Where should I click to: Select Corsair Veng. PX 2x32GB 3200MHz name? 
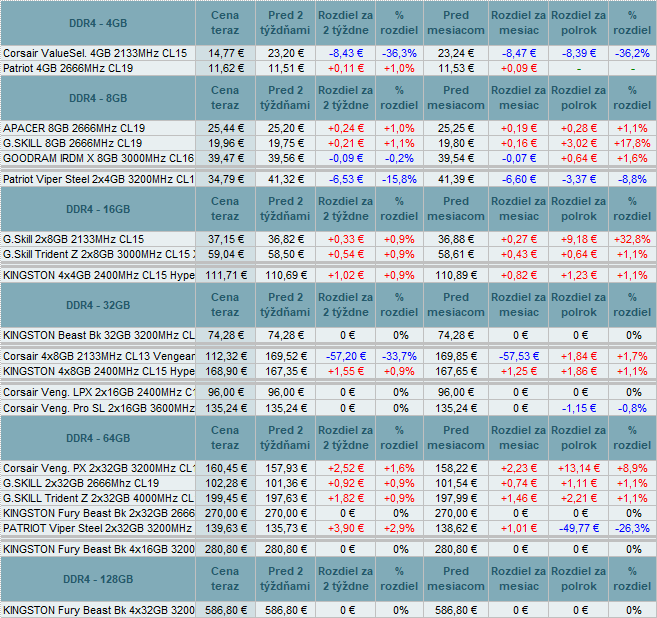coord(98,468)
